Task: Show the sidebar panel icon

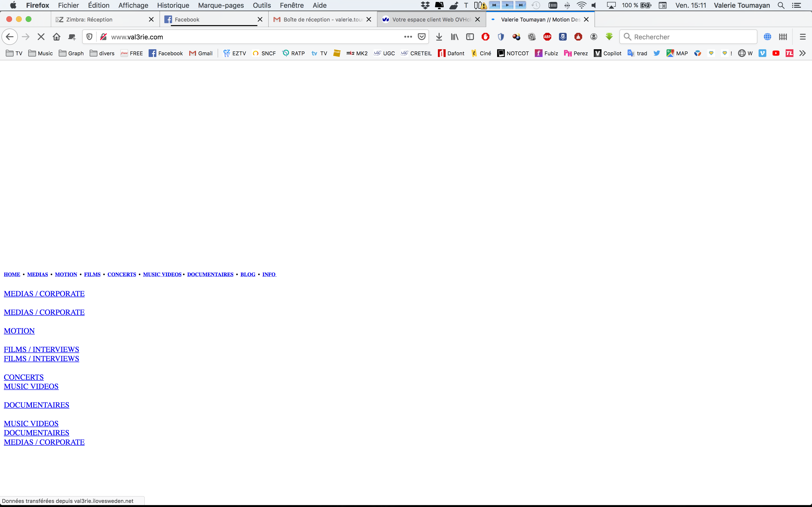Action: click(x=470, y=37)
